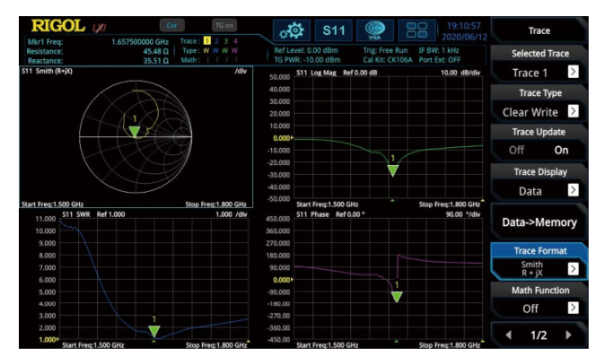Click the TG PWR -10.00 dBm readout
The height and width of the screenshot is (364, 603).
(307, 59)
